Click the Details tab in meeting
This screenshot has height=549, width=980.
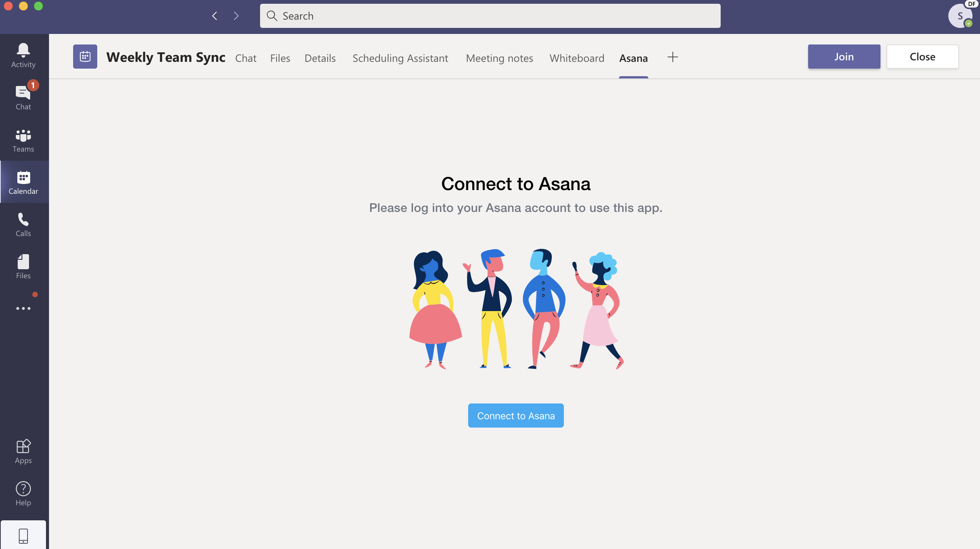[x=320, y=57]
